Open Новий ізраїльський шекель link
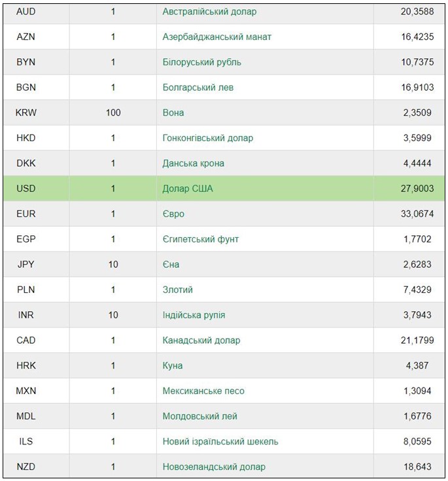This screenshot has height=481, width=448. coord(220,441)
